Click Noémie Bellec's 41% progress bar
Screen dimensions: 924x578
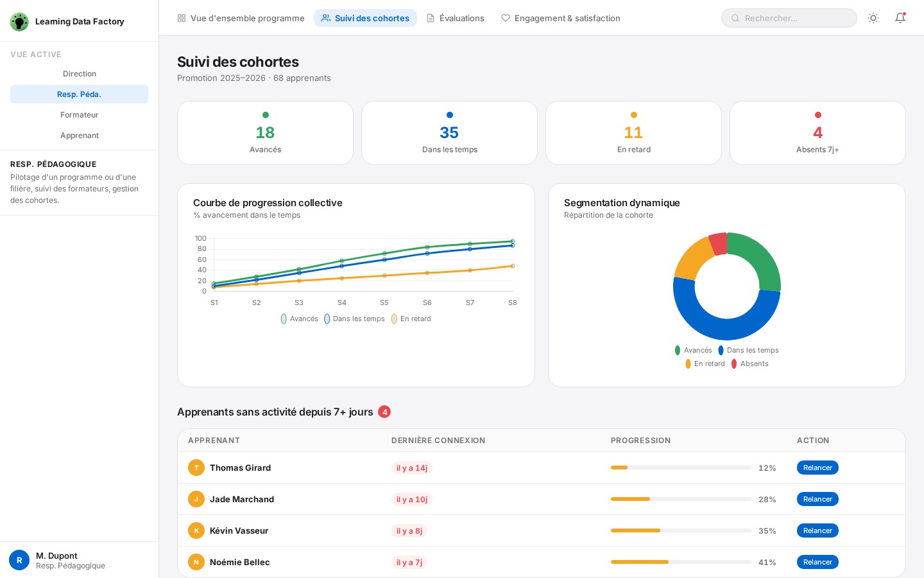681,562
